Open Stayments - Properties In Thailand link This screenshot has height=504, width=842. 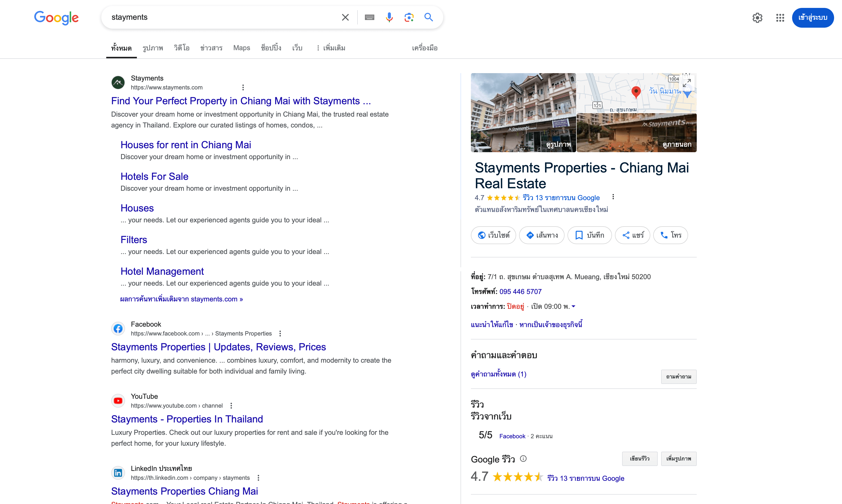pyautogui.click(x=187, y=419)
